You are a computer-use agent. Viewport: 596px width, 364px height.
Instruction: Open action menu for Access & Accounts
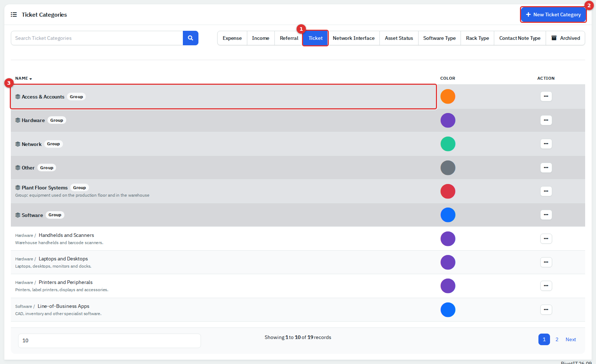(546, 96)
